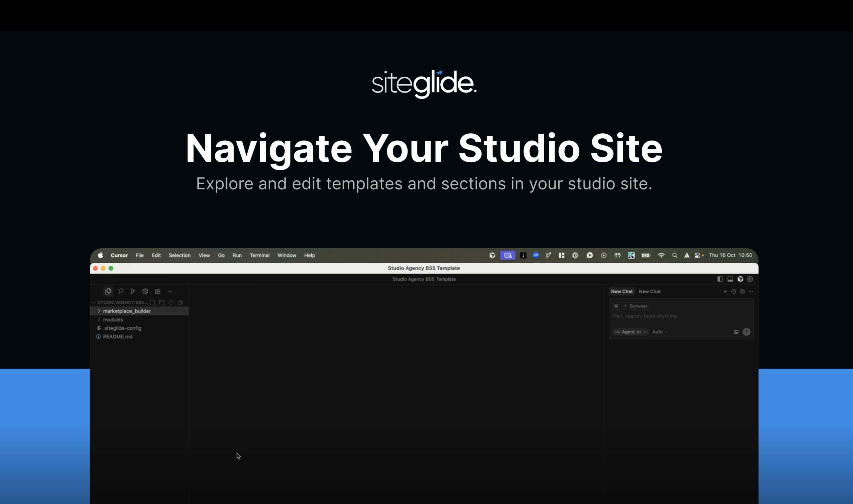
Task: Open the more actions ellipsis in chat
Action: (x=751, y=291)
